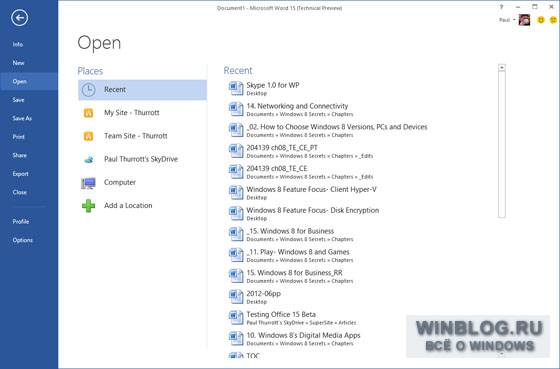Click the Add a Location label
The width and height of the screenshot is (560, 369).
point(128,206)
